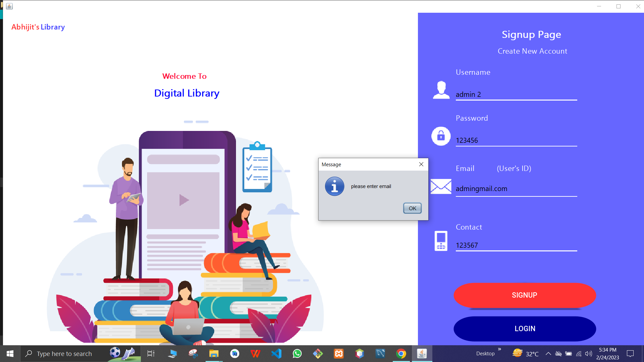The width and height of the screenshot is (644, 362).
Task: Click OK in the Message dialog
Action: coord(412,208)
